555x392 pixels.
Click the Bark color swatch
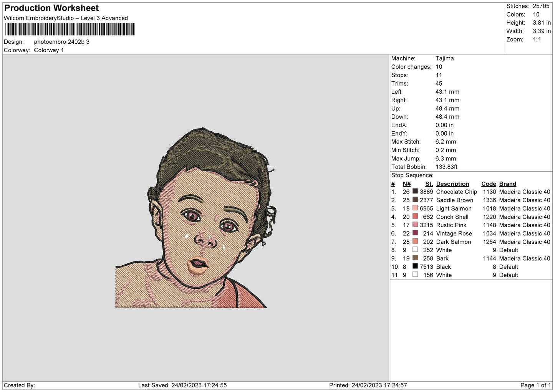[x=415, y=258]
